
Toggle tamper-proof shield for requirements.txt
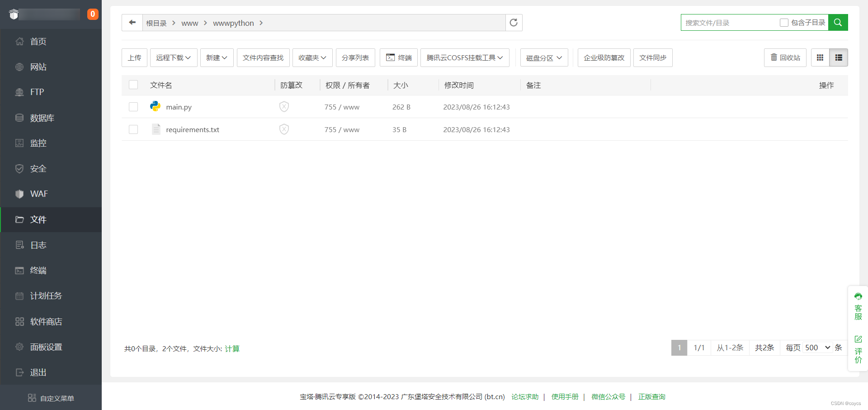284,129
